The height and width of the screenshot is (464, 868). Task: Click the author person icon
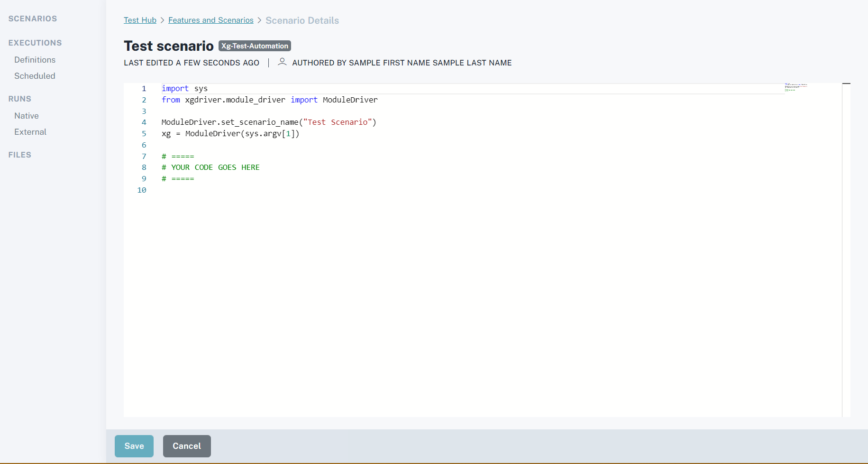click(x=282, y=62)
